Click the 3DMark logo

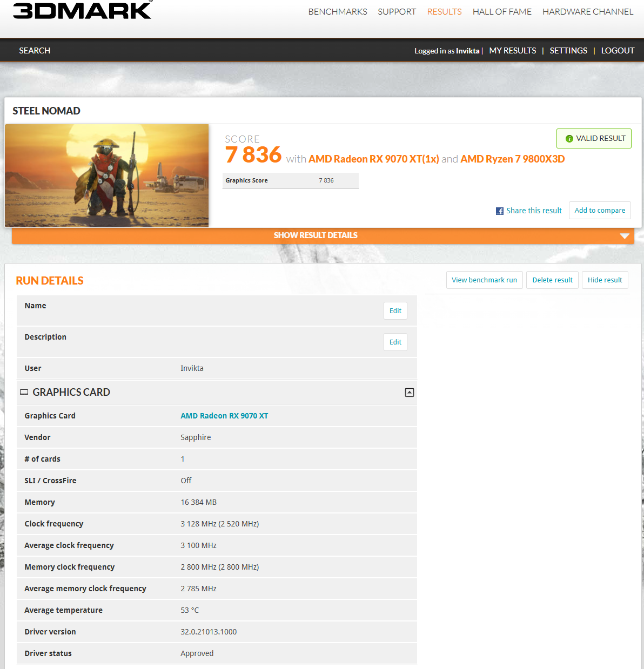coord(83,10)
